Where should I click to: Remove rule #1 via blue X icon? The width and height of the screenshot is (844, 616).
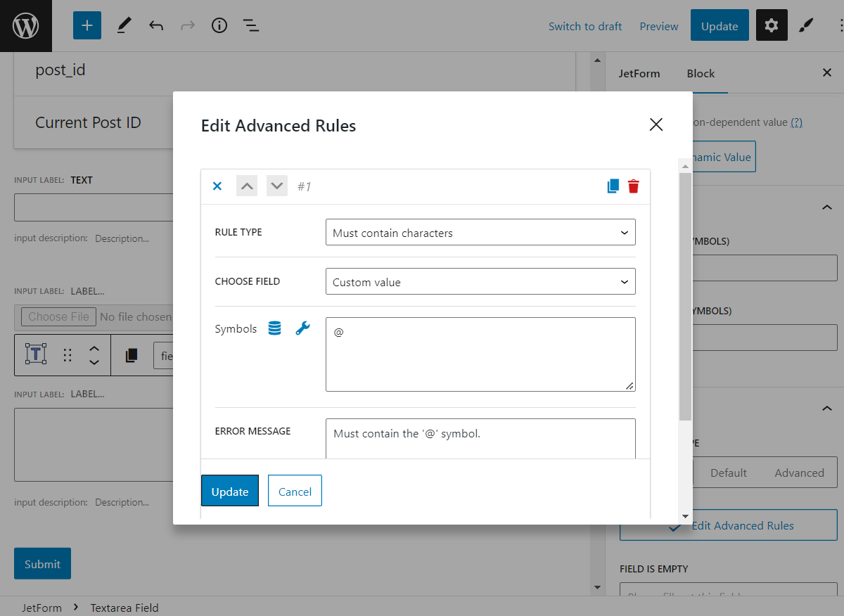[x=217, y=186]
